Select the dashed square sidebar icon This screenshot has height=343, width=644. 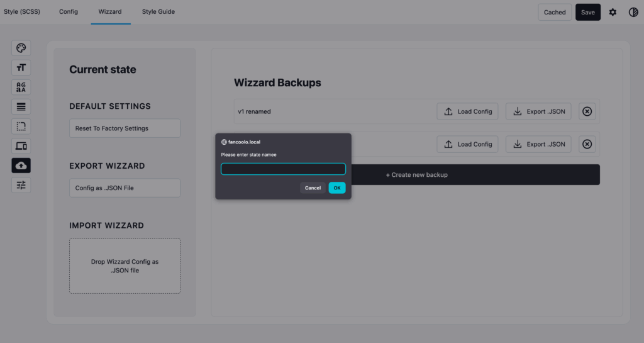(x=21, y=127)
